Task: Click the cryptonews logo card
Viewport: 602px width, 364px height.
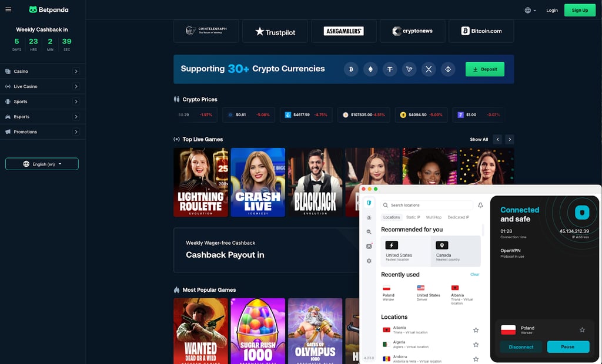Action: pyautogui.click(x=412, y=31)
